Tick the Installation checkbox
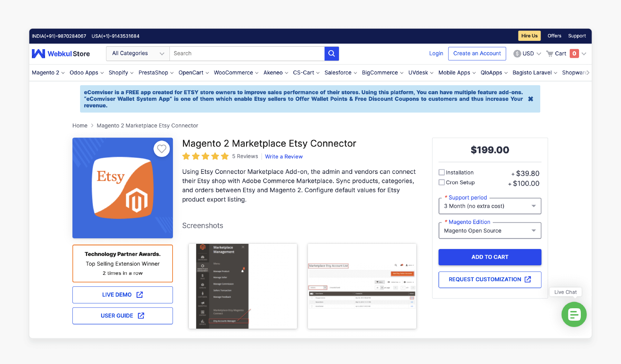621x364 pixels. (441, 172)
